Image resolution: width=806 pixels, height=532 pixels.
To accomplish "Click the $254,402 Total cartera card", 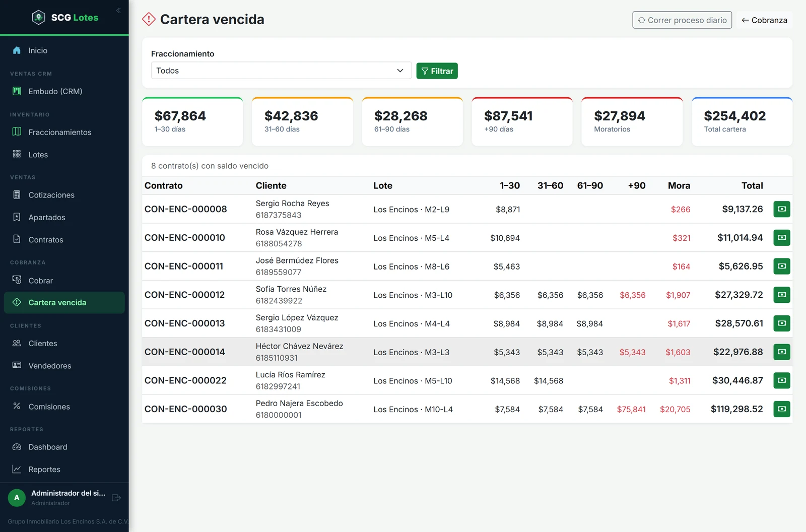I will (x=742, y=121).
